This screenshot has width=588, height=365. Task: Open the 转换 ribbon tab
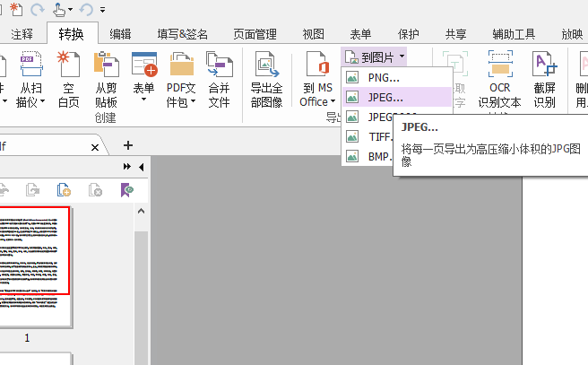pos(71,34)
